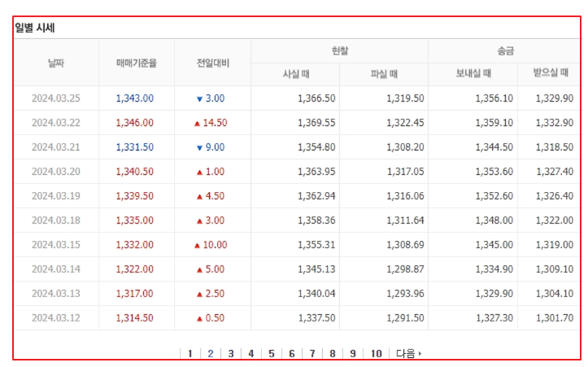Viewport: 588px width, 367px height.
Task: Click cash sell value 1,319.50
Action: tap(405, 98)
